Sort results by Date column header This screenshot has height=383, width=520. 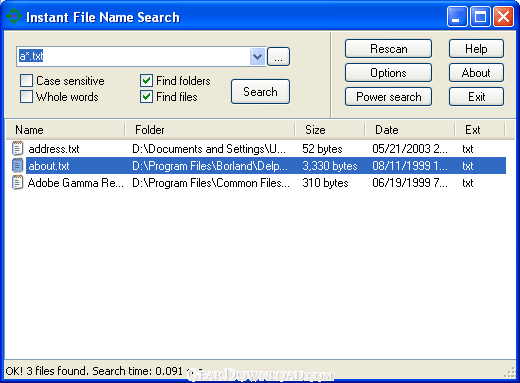(410, 130)
